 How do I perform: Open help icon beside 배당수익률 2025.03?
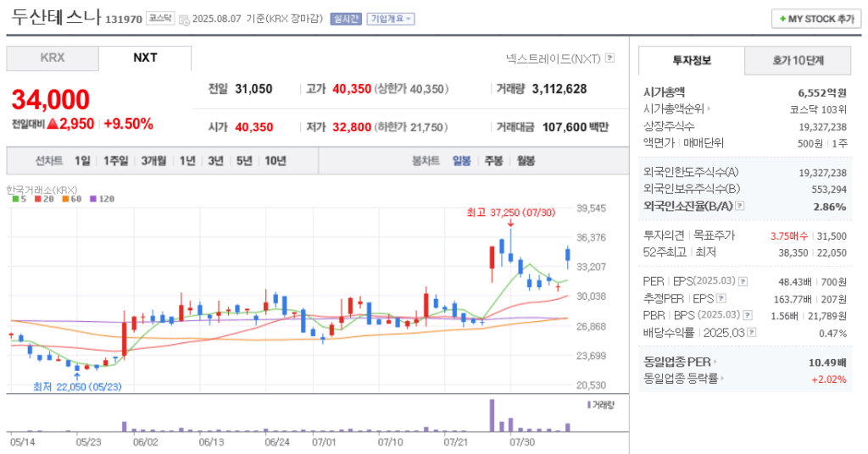751,332
